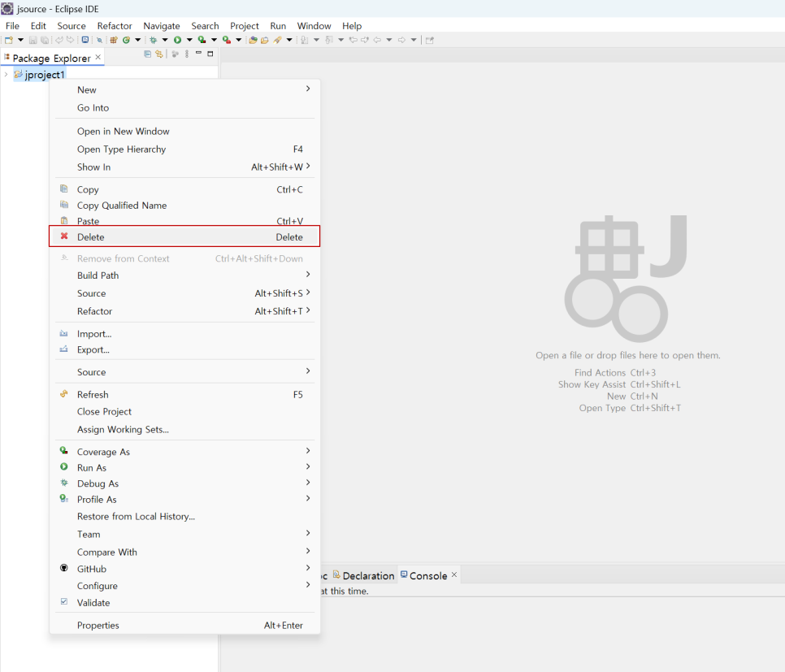This screenshot has width=785, height=672.
Task: Click the Open Type toolbar icon
Action: point(253,40)
